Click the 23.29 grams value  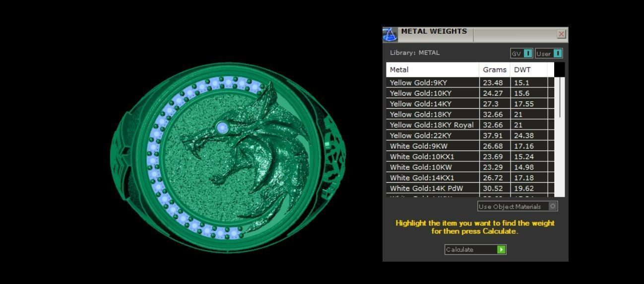tap(493, 167)
